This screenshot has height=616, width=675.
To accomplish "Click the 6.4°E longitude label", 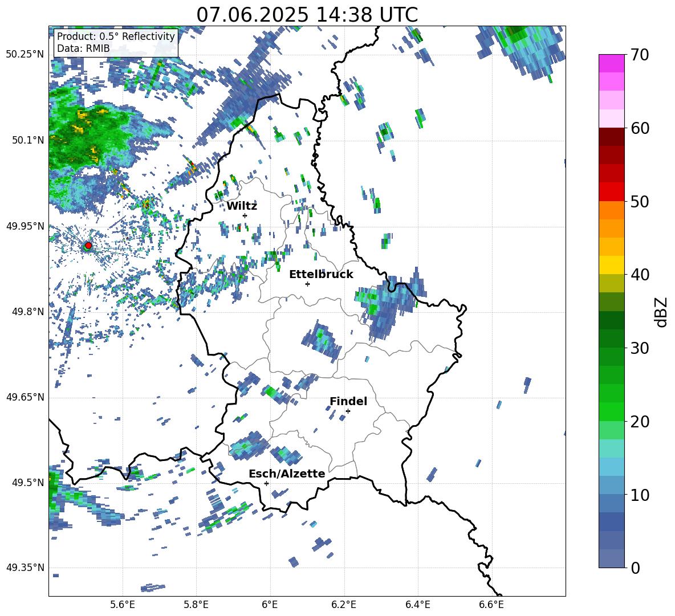I will [x=417, y=605].
